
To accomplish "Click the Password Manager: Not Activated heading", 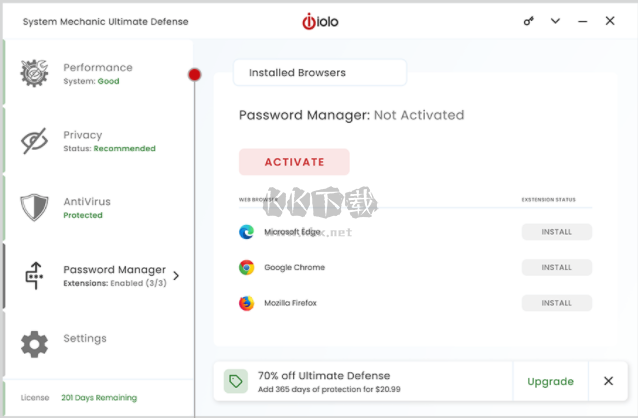I will pos(351,115).
